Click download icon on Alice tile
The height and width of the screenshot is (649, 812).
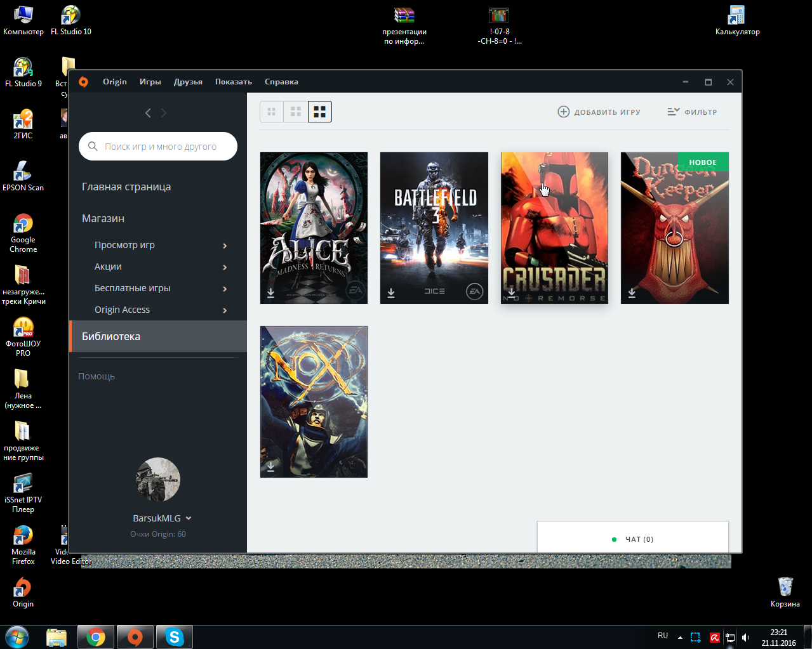pyautogui.click(x=270, y=292)
